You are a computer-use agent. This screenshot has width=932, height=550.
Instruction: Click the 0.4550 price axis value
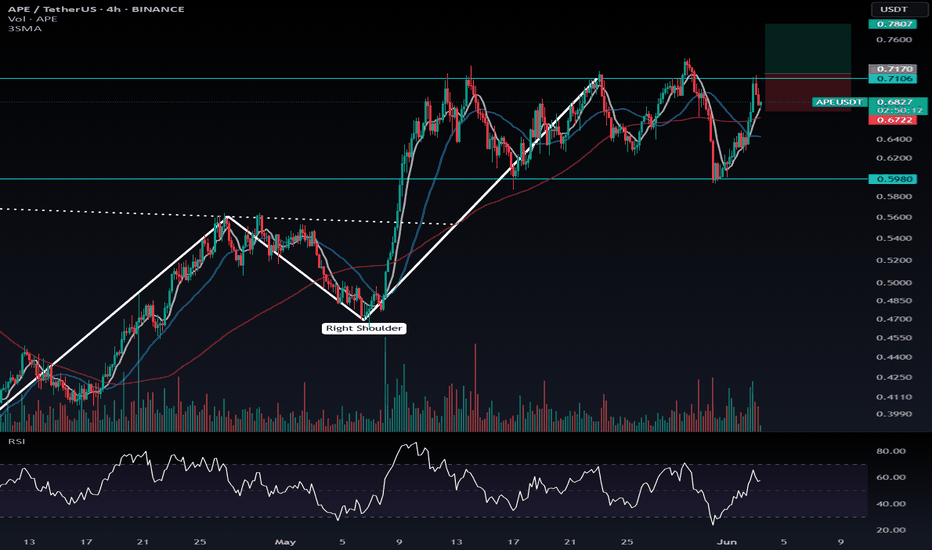[x=894, y=338]
